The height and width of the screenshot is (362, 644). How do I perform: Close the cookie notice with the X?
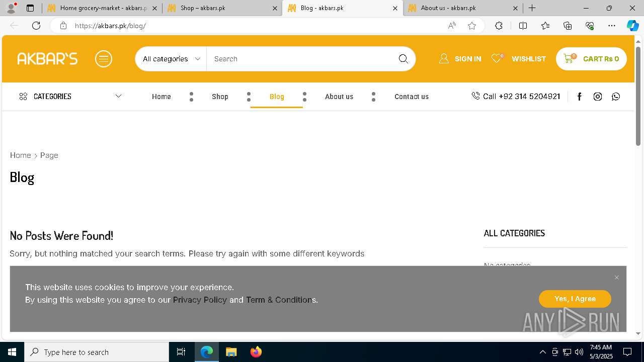[x=617, y=278]
